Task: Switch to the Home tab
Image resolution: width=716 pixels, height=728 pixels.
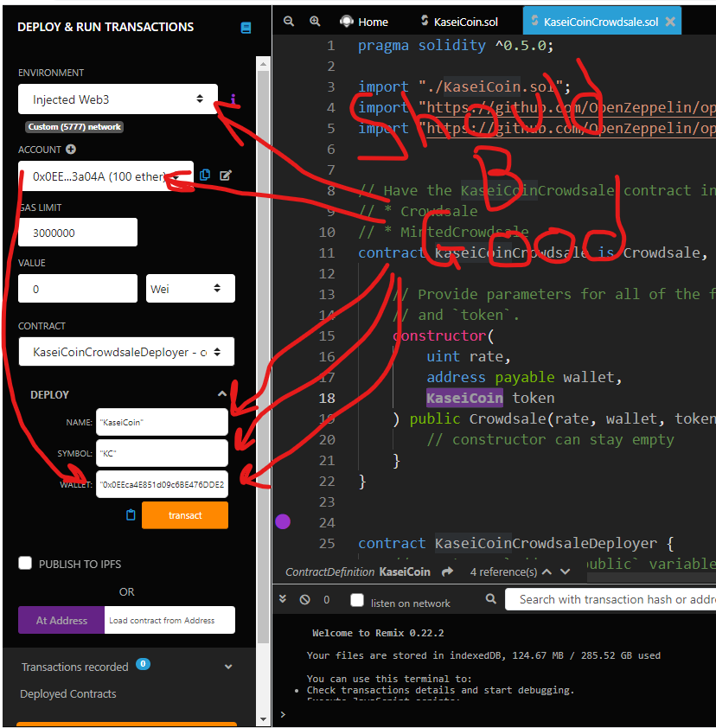Action: [364, 22]
